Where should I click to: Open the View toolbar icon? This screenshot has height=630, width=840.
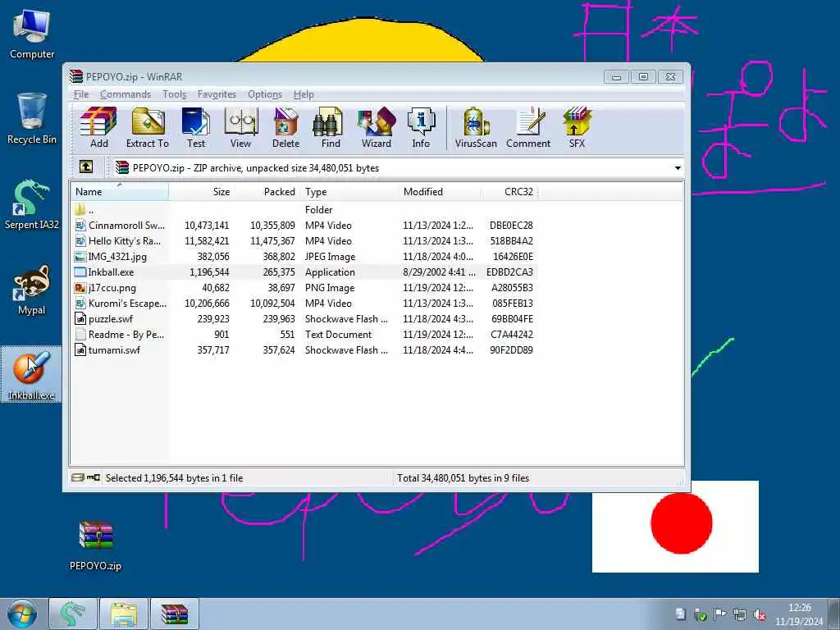click(240, 127)
